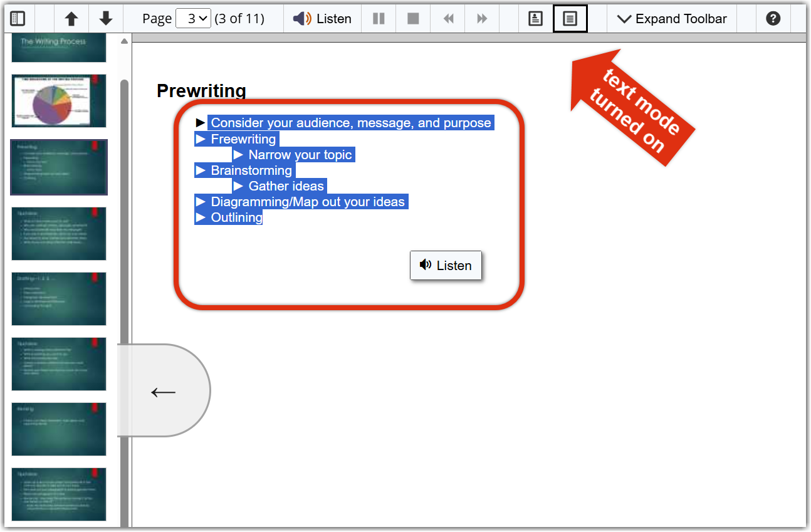
Task: Expand the toolbar
Action: point(672,19)
